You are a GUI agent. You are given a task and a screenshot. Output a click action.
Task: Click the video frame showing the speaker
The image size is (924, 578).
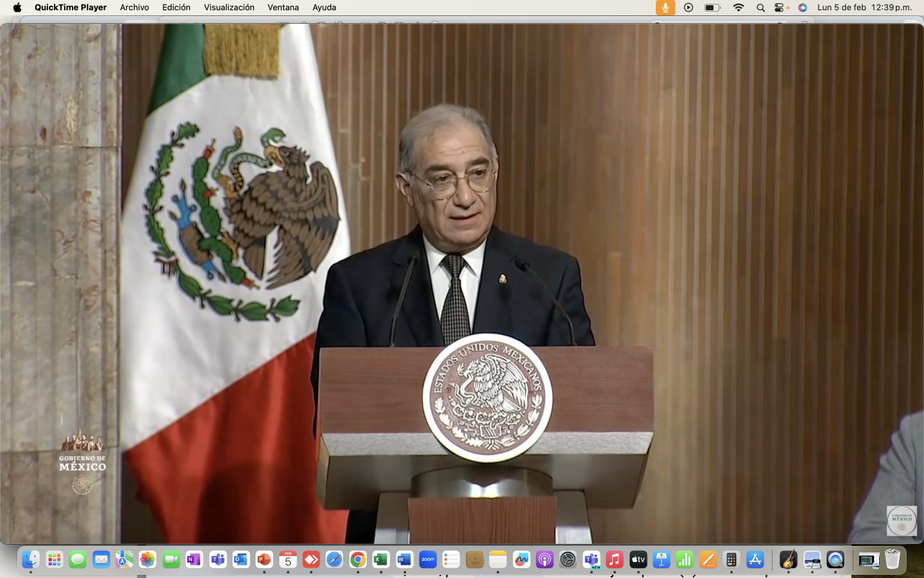(462, 283)
